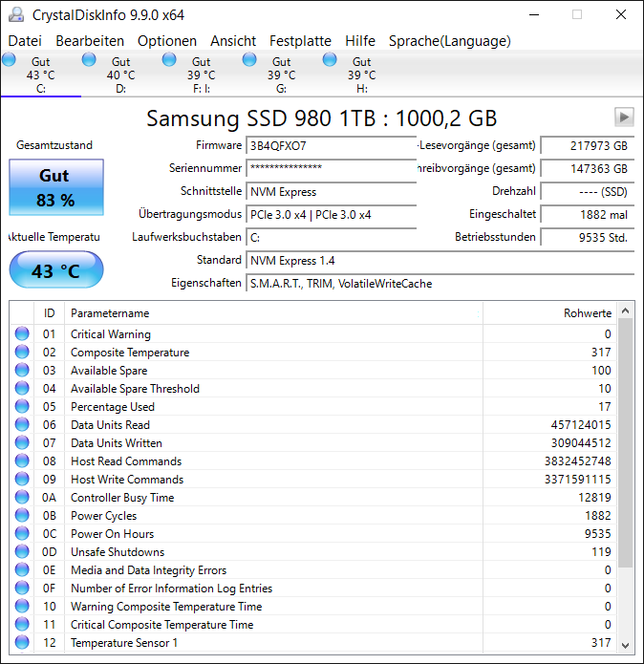
Task: Click the status icon of Host Write Commands
Action: pos(22,479)
